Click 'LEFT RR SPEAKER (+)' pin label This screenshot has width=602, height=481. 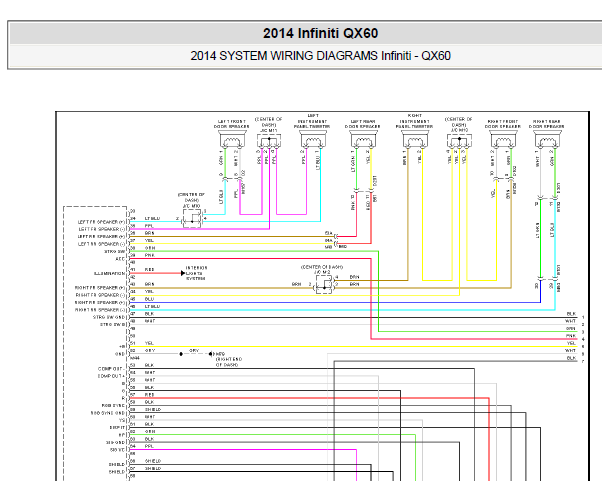click(x=101, y=236)
